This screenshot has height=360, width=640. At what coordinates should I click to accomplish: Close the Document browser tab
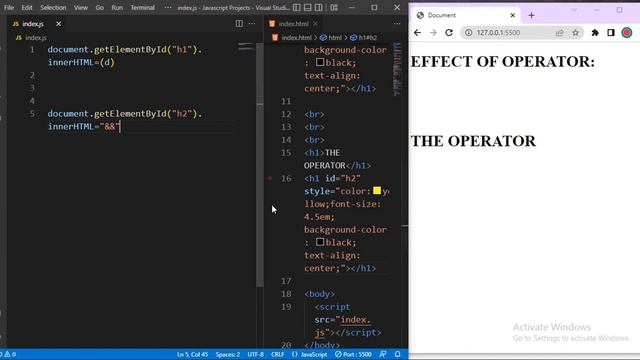513,15
